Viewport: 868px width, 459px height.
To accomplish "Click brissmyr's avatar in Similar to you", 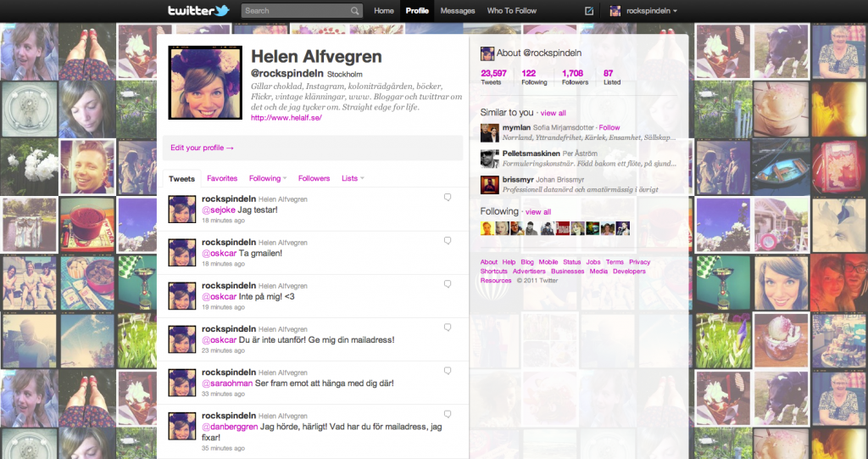I will click(489, 185).
